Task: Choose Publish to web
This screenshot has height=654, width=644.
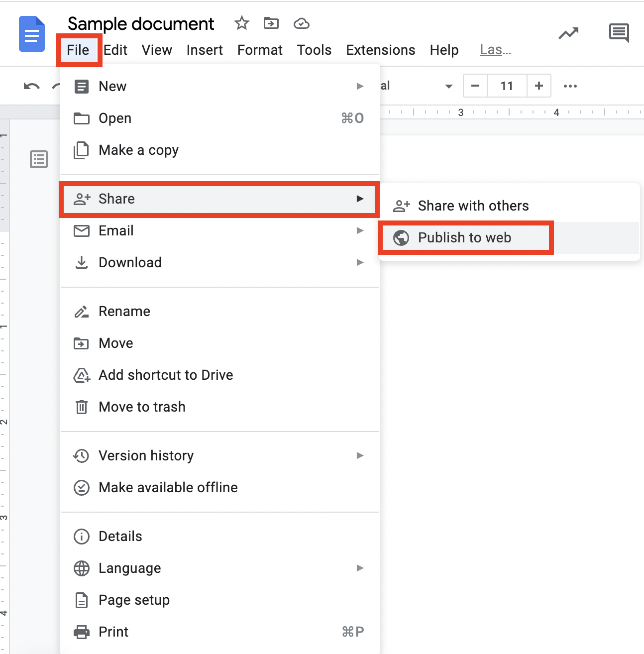Action: point(509,237)
